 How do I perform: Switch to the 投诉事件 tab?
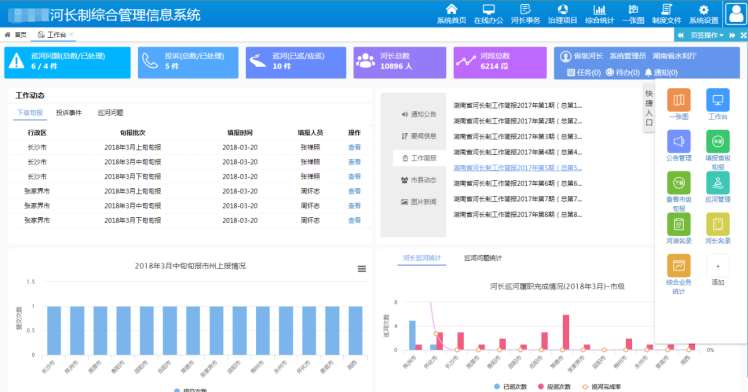pyautogui.click(x=69, y=113)
